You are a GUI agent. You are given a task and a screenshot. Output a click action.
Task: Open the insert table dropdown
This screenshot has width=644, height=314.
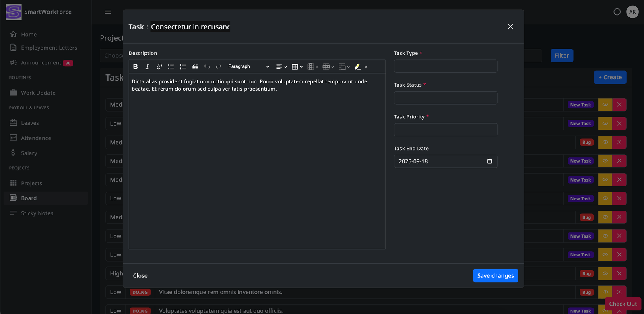[297, 67]
